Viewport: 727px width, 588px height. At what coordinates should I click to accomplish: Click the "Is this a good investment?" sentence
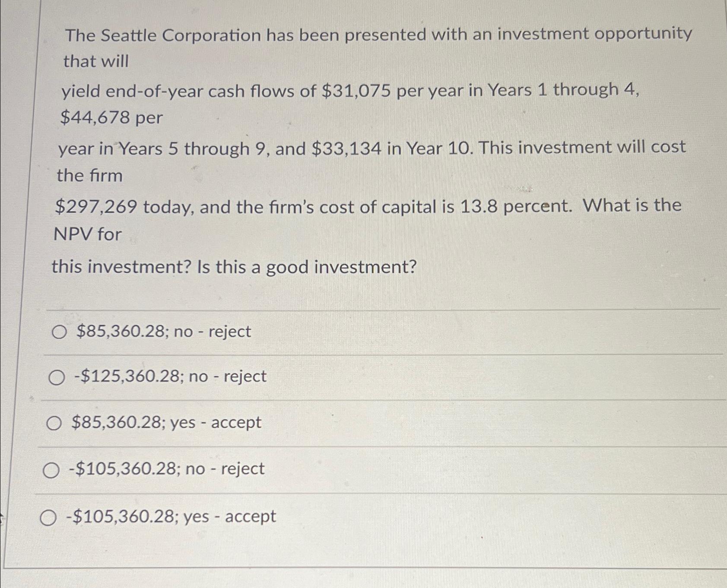[307, 267]
